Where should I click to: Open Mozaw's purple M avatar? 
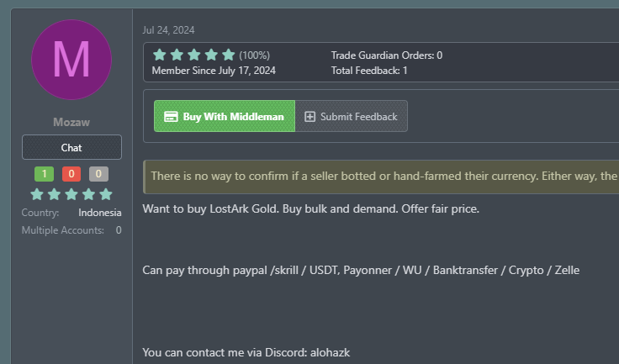tap(71, 60)
